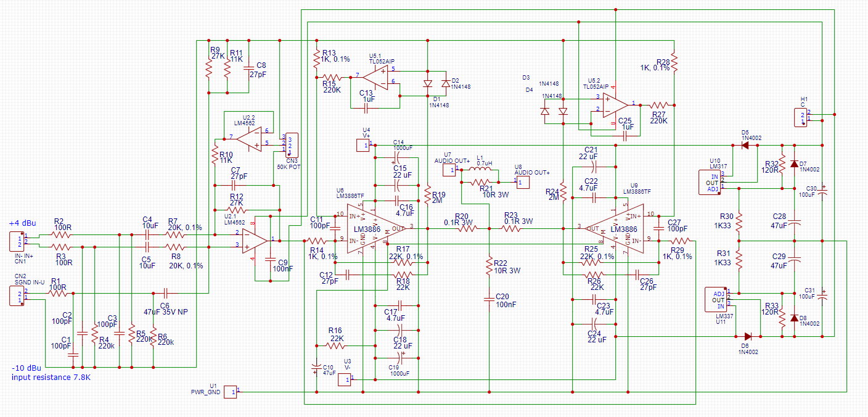Click the U4 V+ power terminal

pos(363,145)
